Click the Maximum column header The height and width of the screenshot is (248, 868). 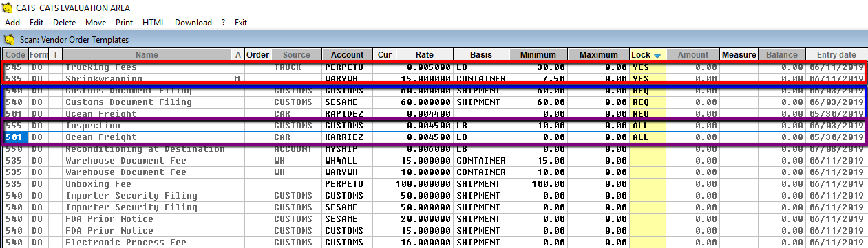(599, 55)
